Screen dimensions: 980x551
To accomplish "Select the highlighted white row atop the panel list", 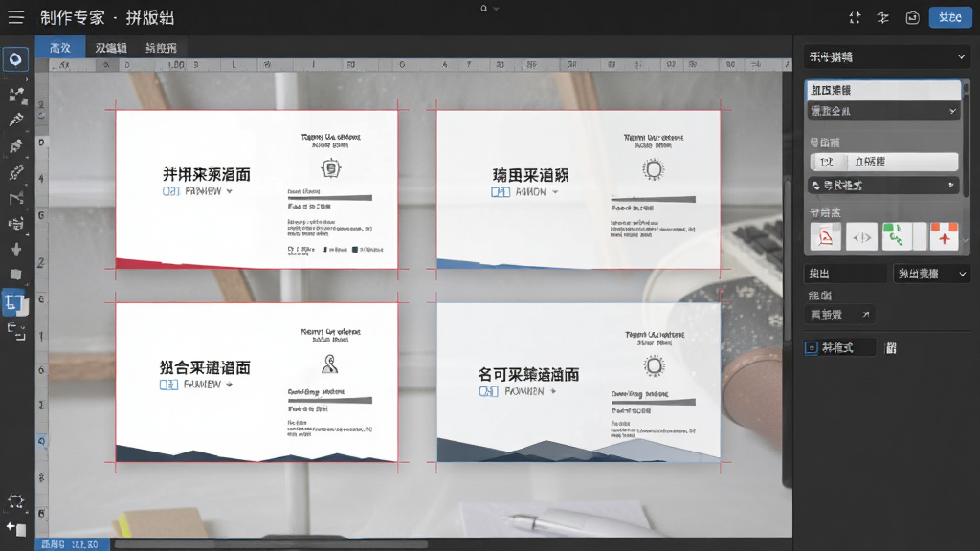I will [883, 90].
